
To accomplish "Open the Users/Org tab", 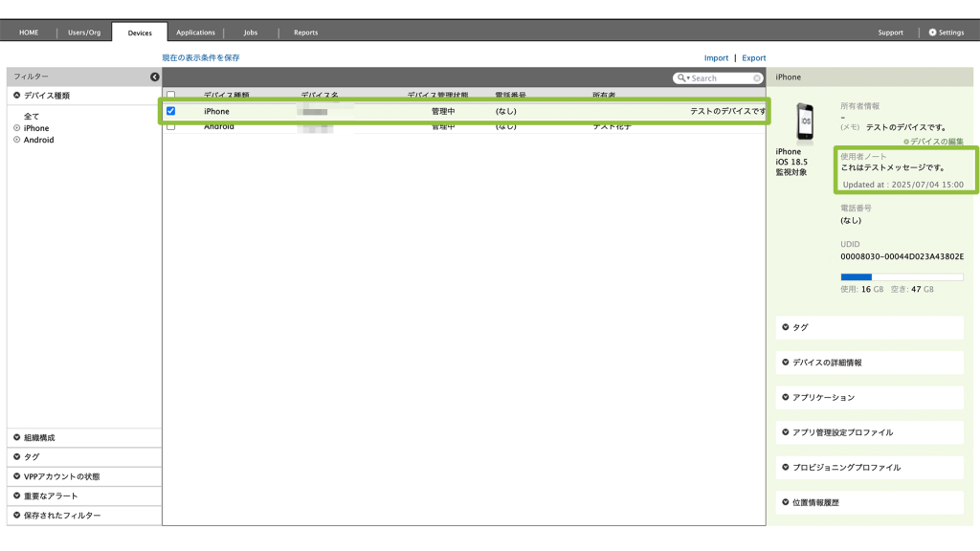I will (x=84, y=33).
